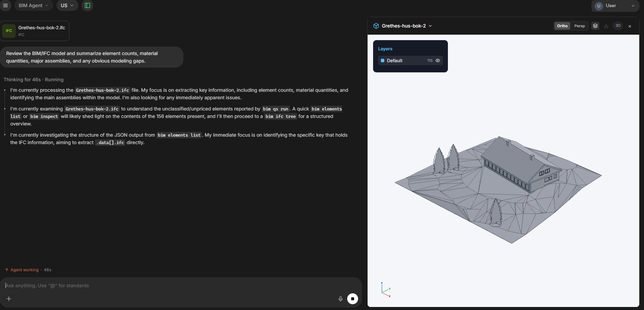Click the user prompt message bubble
Screen dimensions: 644x310
tap(92, 57)
